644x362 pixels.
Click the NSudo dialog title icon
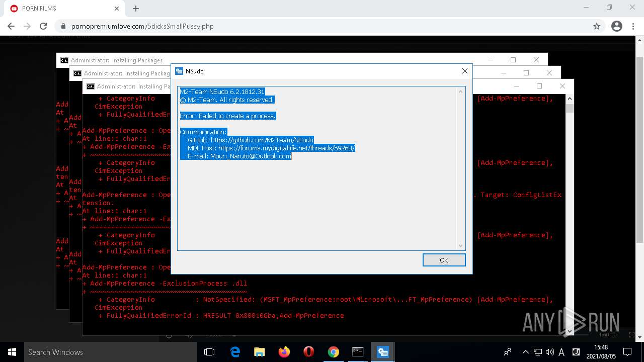pyautogui.click(x=179, y=71)
